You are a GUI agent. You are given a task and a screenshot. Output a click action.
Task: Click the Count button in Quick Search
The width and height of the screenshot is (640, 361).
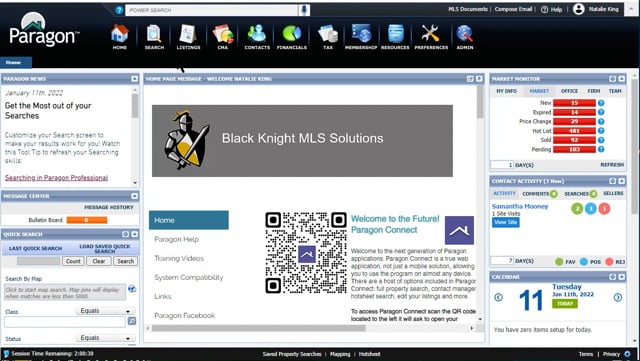coord(73,261)
